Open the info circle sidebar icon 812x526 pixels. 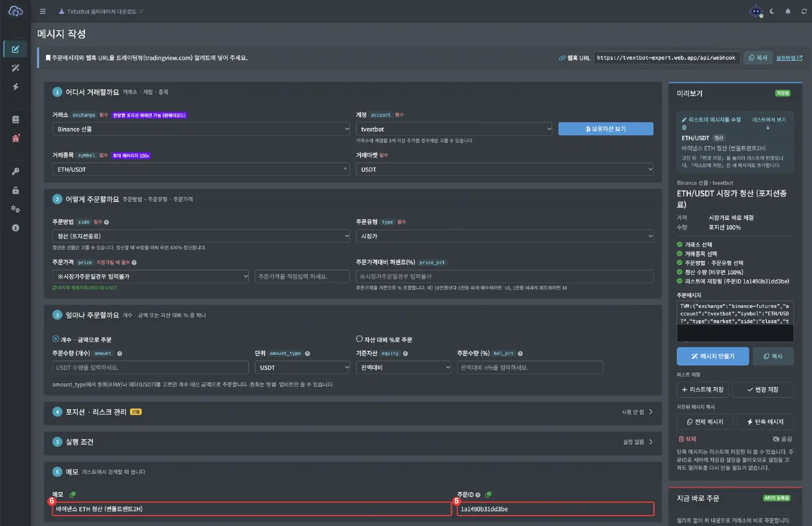click(x=16, y=228)
